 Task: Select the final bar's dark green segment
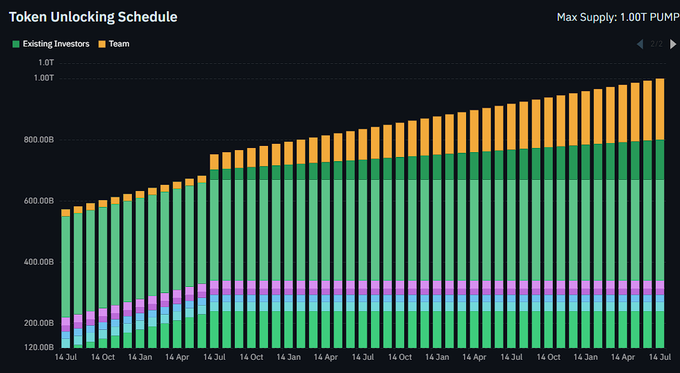click(x=660, y=160)
